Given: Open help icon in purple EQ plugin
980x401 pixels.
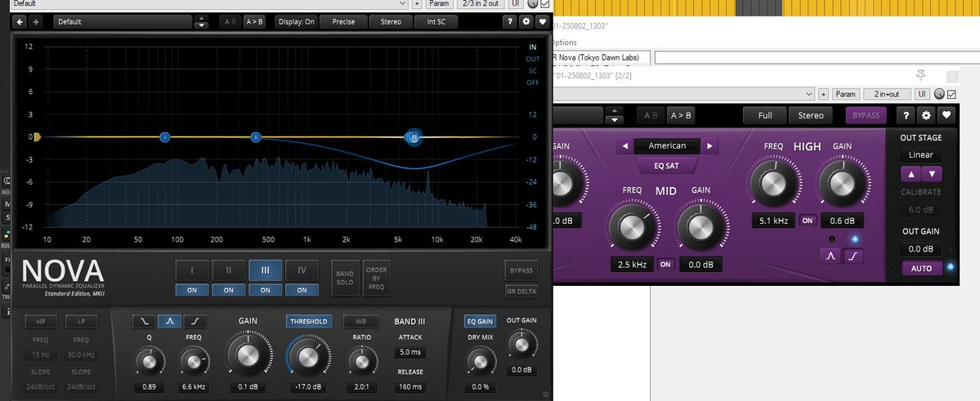Looking at the screenshot, I should tap(906, 115).
